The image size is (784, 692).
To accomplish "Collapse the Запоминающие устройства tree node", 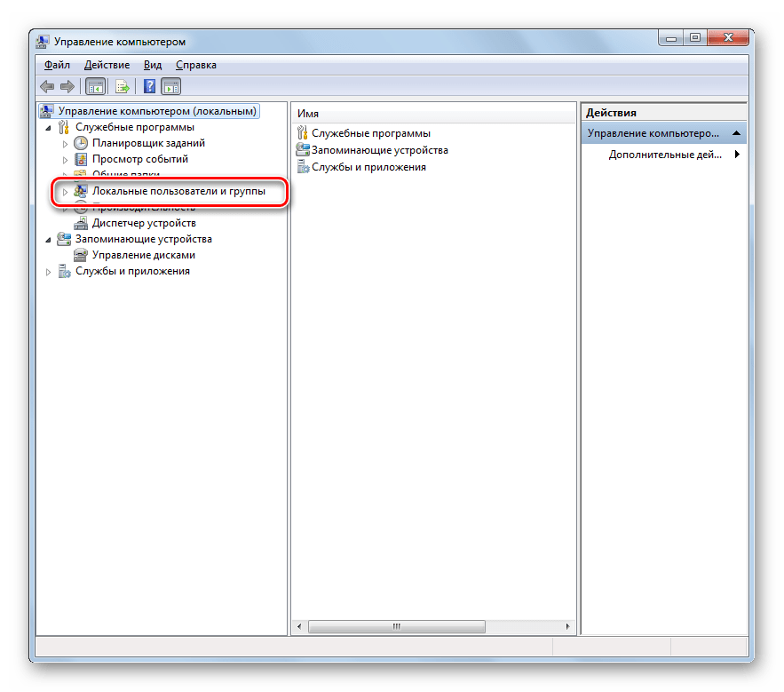I will 48,240.
